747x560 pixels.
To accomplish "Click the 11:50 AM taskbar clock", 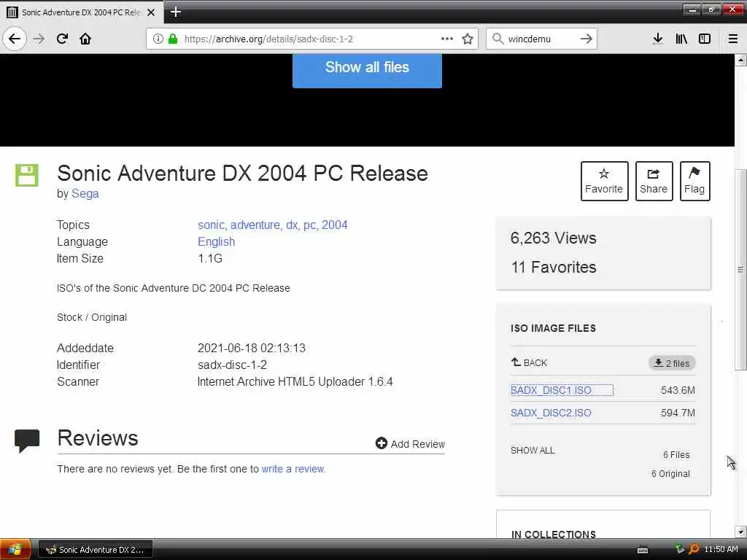I will pos(721,550).
